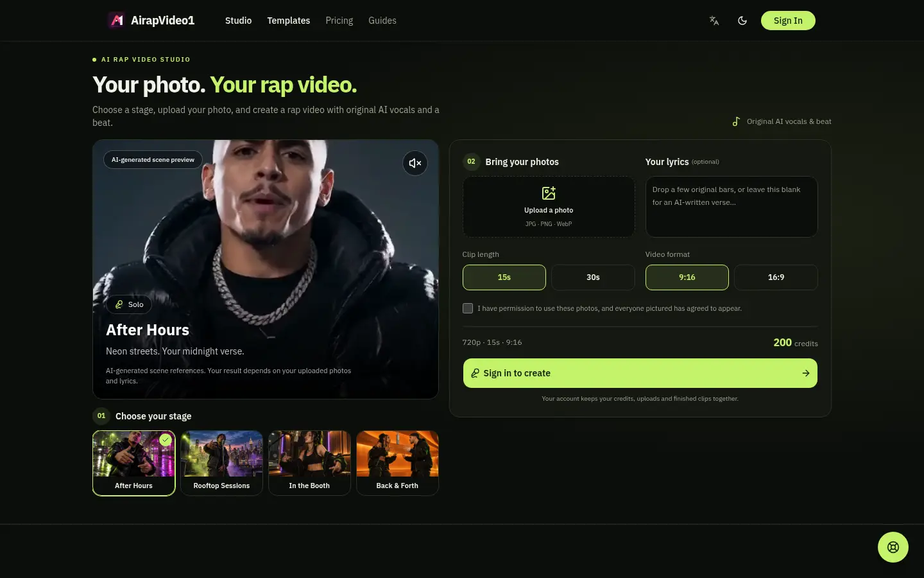Toggle dark mode with the moon icon

(x=742, y=21)
